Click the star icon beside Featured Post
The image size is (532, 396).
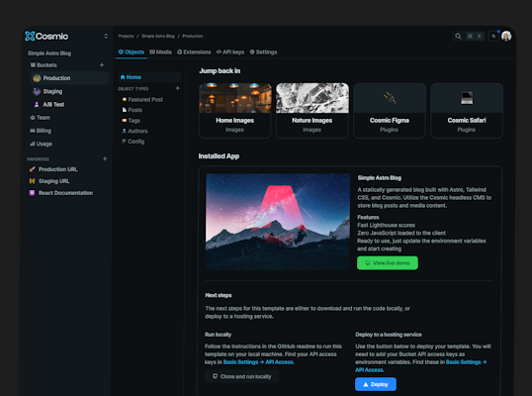(125, 100)
